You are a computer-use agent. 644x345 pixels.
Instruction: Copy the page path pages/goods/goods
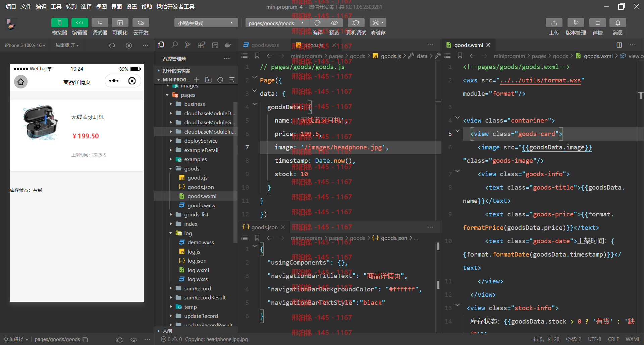[85, 339]
